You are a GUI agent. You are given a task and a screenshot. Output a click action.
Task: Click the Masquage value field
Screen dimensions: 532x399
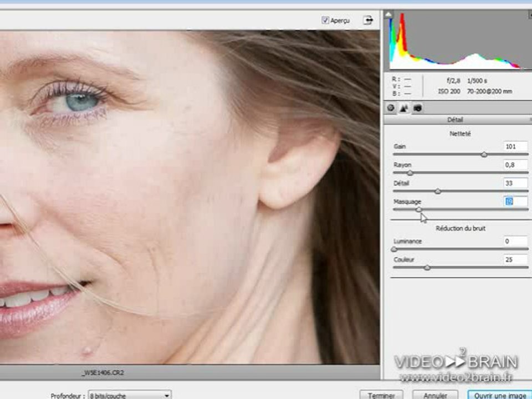pyautogui.click(x=515, y=202)
